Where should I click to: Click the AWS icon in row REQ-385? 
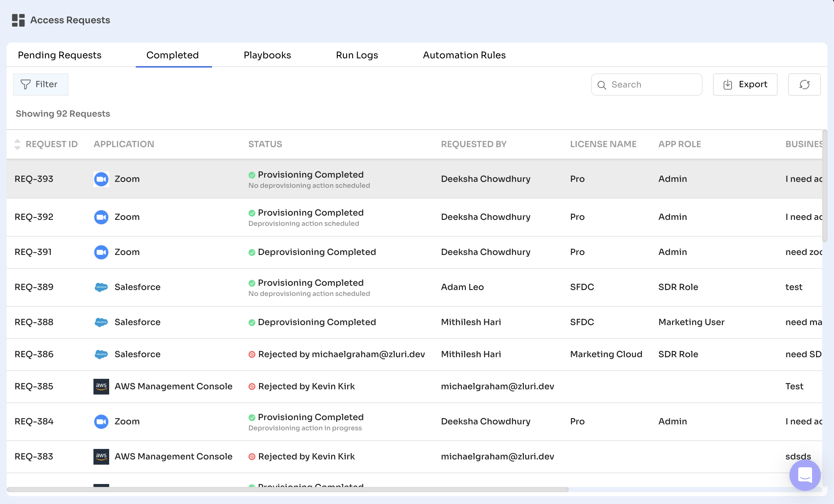101,386
